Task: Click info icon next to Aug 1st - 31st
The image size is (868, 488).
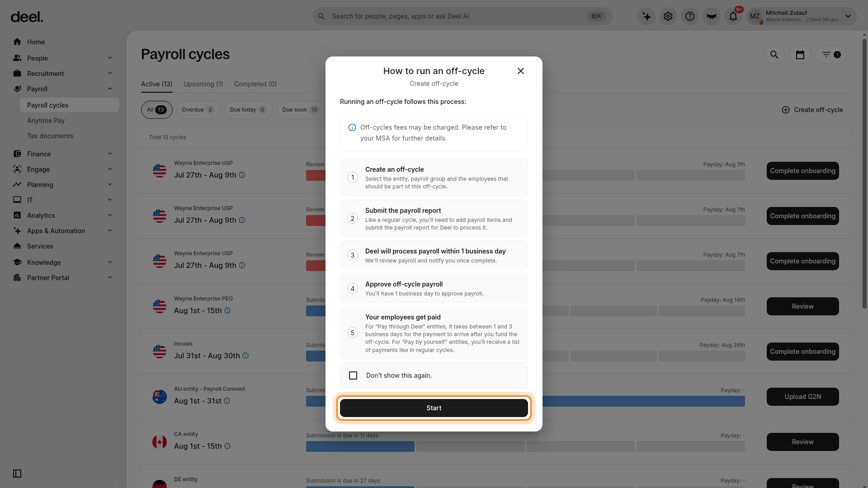Action: [x=227, y=401]
